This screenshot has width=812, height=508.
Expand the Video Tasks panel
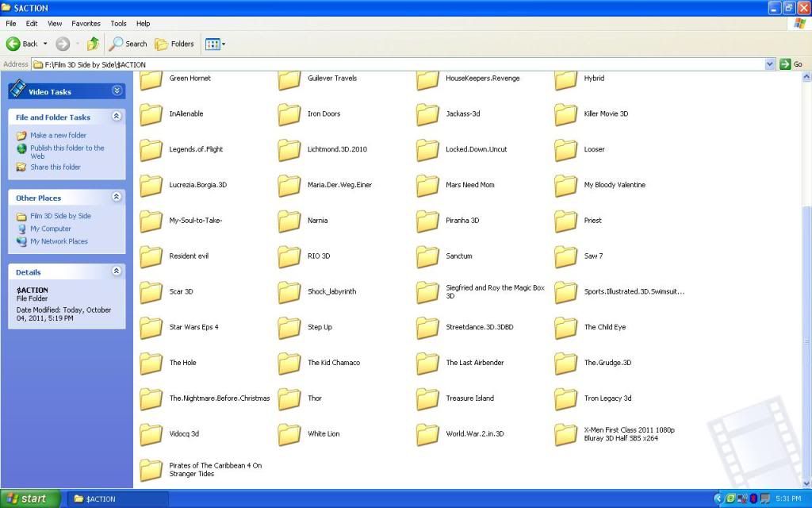tap(117, 91)
